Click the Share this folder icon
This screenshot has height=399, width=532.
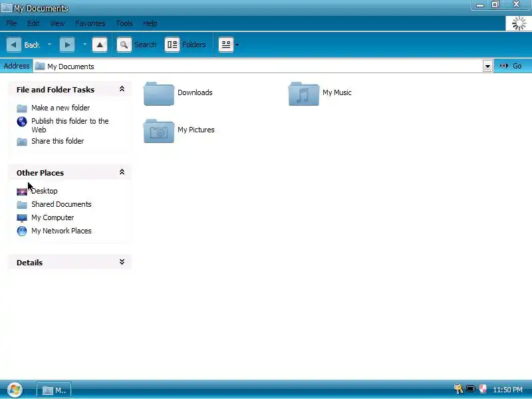(x=22, y=142)
